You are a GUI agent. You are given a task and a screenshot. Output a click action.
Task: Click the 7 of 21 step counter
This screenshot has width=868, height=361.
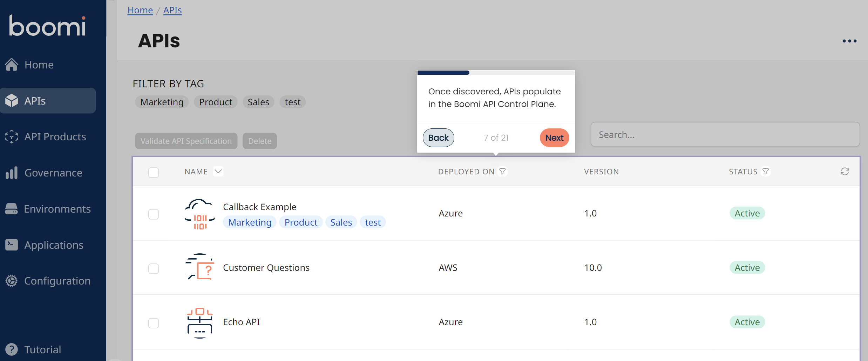(x=496, y=138)
